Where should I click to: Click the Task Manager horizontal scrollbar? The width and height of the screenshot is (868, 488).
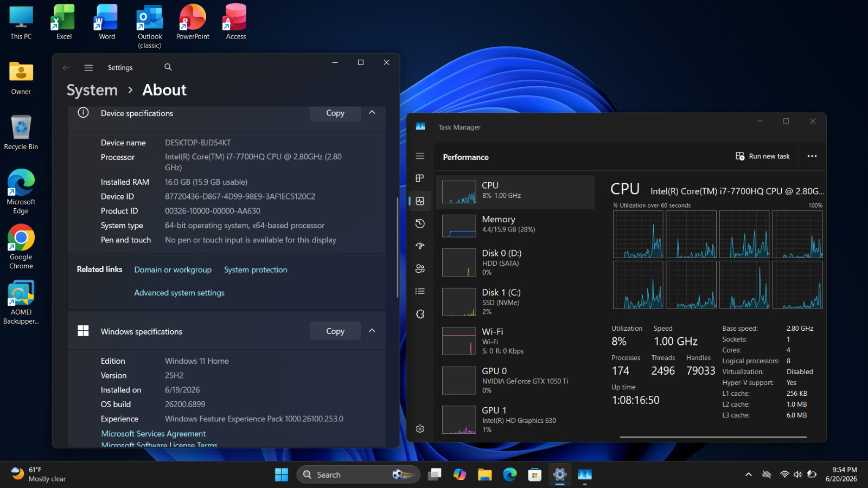coord(713,437)
